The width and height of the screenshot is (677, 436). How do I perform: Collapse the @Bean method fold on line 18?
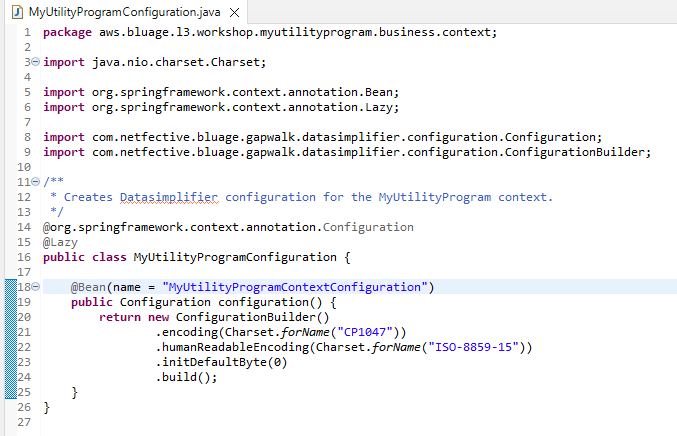pyautogui.click(x=36, y=287)
